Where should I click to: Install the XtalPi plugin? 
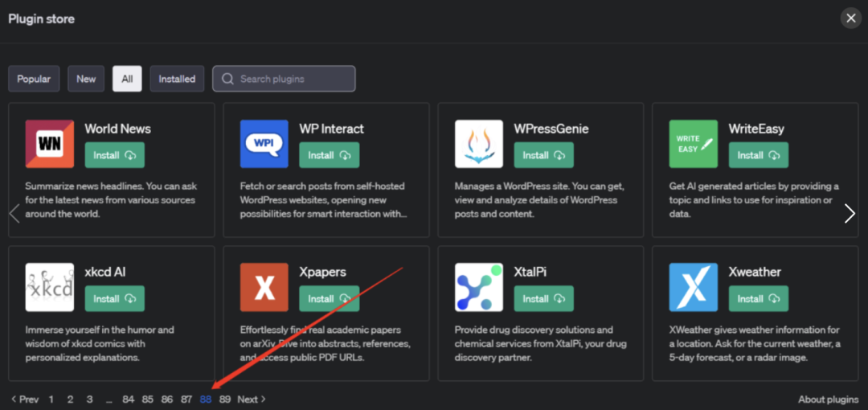point(543,298)
